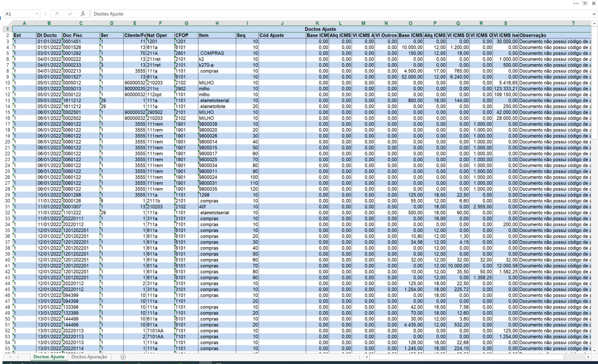Expand the formula bar with chevron
This screenshot has width=598, height=364.
pos(594,14)
